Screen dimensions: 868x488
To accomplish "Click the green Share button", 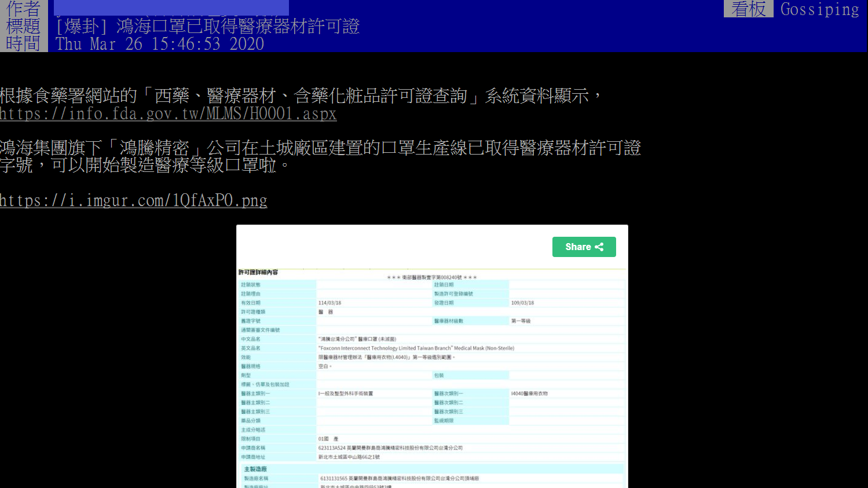I will (584, 247).
